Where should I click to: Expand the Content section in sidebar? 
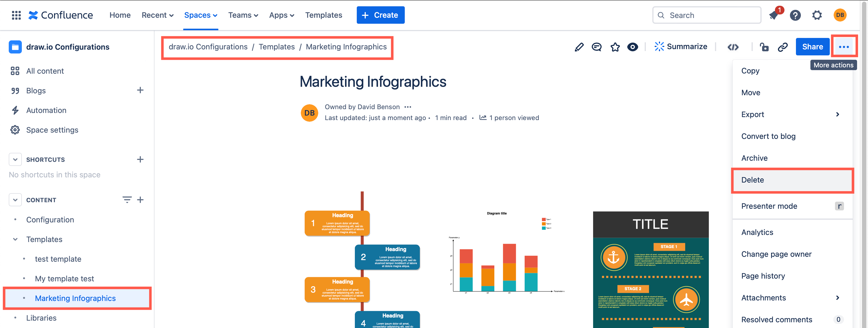(x=15, y=200)
